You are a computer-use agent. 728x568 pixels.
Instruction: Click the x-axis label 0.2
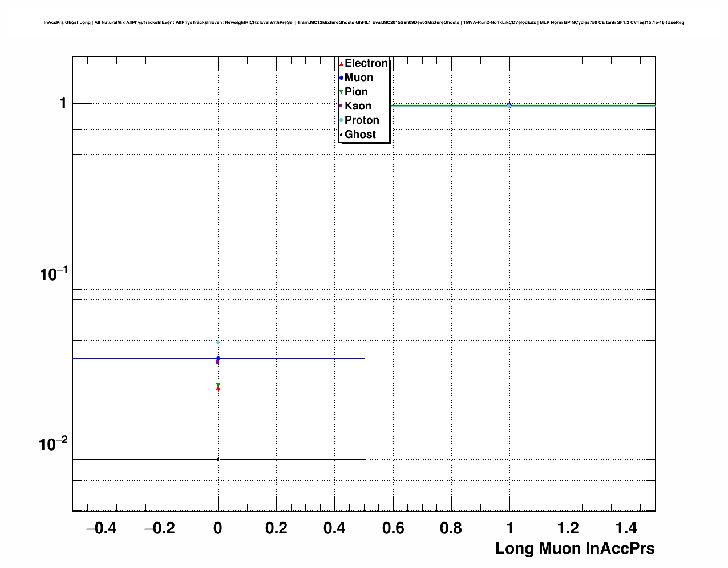[x=277, y=528]
